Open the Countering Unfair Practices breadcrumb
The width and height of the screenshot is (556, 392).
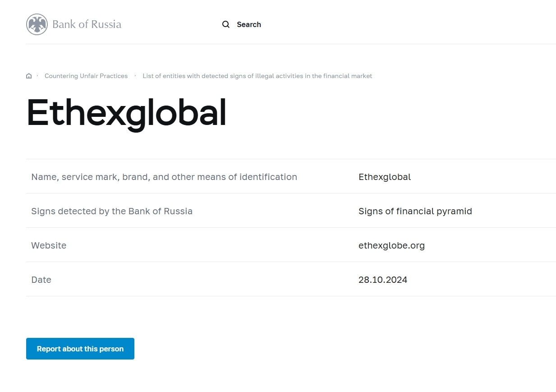86,76
